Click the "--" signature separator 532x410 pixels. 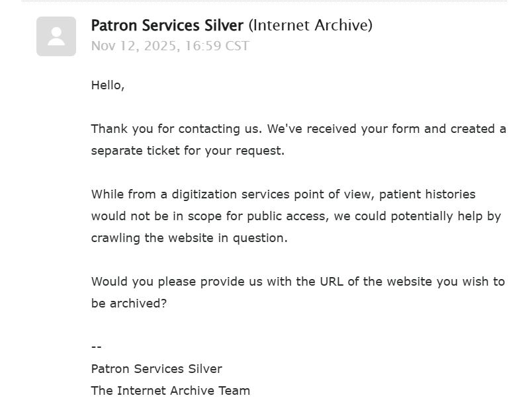pos(97,347)
